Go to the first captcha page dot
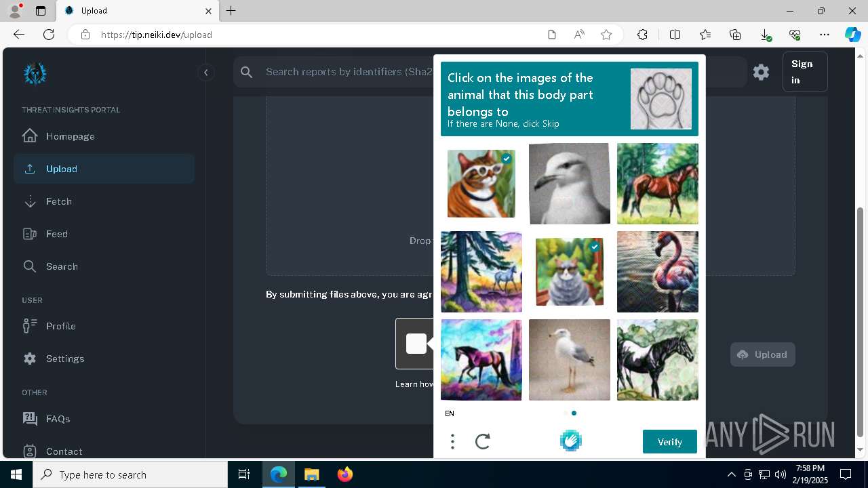The height and width of the screenshot is (488, 868). tap(566, 413)
